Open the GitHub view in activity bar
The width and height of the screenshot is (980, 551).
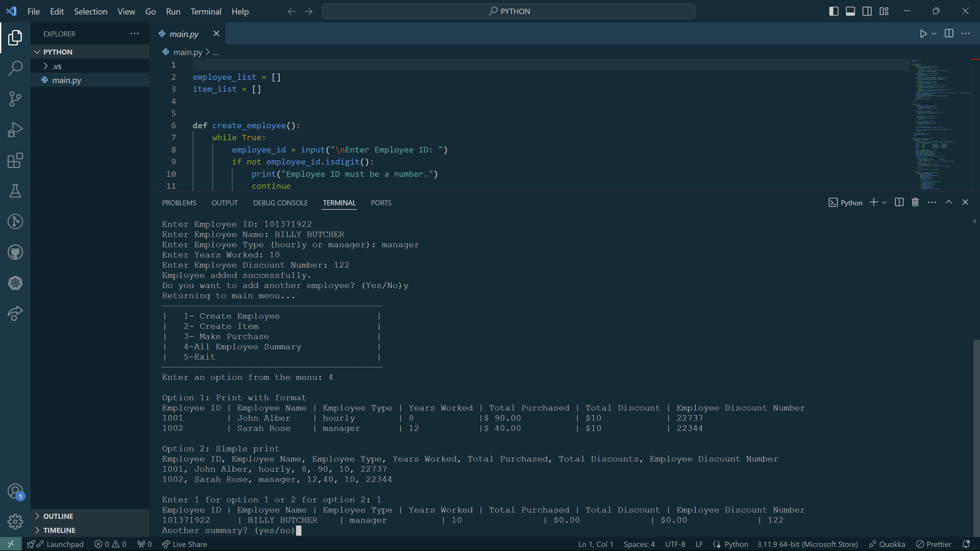(x=15, y=252)
